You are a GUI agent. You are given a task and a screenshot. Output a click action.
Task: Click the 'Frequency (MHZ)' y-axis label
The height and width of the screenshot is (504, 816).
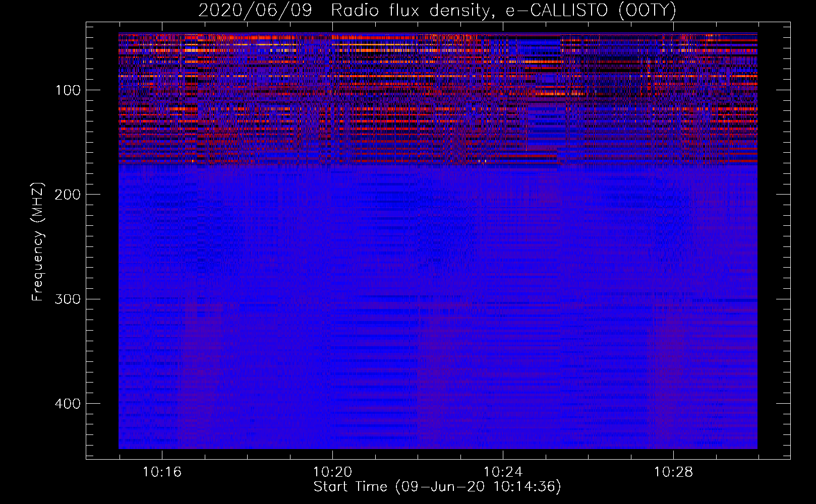point(38,241)
